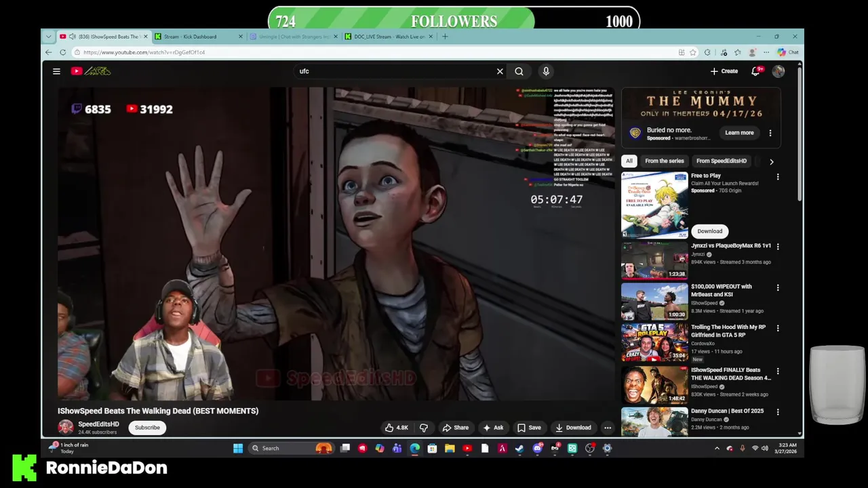This screenshot has height=488, width=868.
Task: Open options for IShowSpeed FINALLY Beats video
Action: point(778,371)
